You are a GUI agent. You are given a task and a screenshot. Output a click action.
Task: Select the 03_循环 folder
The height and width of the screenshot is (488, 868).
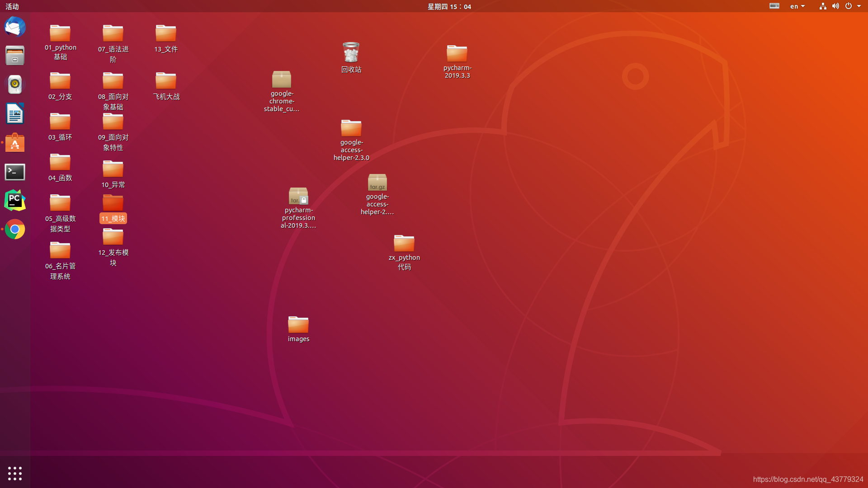(60, 127)
